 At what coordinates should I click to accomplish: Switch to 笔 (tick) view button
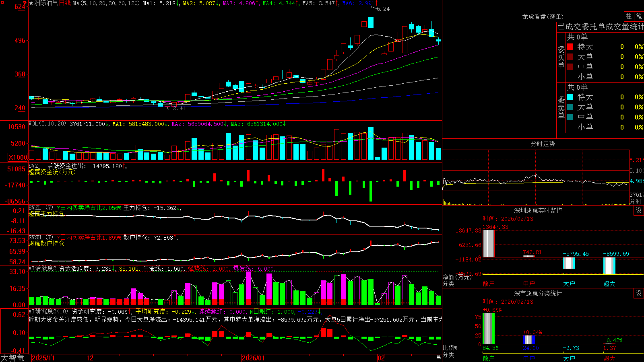[639, 16]
